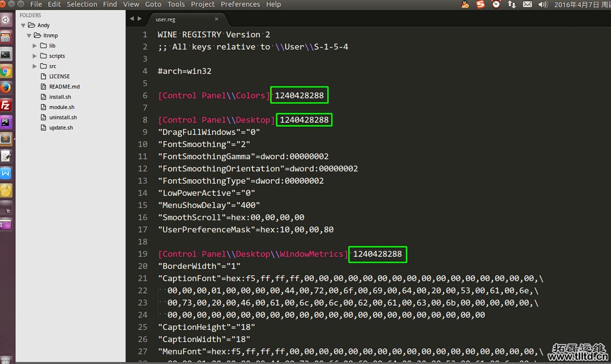This screenshot has width=611, height=364.
Task: Open the Preferences menu
Action: [240, 4]
